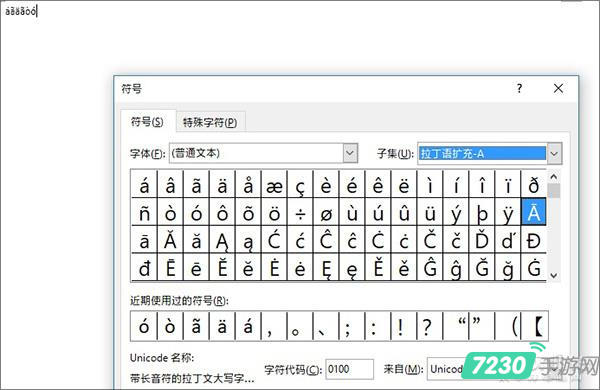The height and width of the screenshot is (390, 600).
Task: Select the Ĝ capital with circumflex
Action: click(430, 267)
